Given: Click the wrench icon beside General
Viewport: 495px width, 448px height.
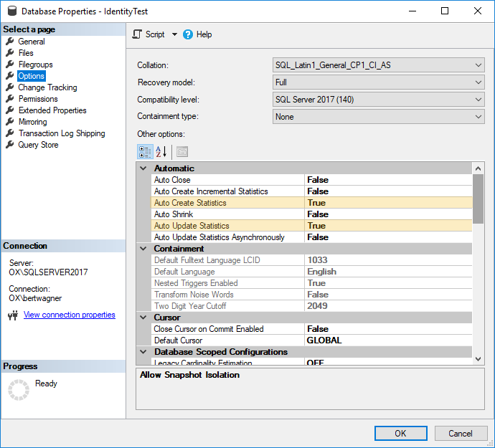Looking at the screenshot, I should click(10, 41).
